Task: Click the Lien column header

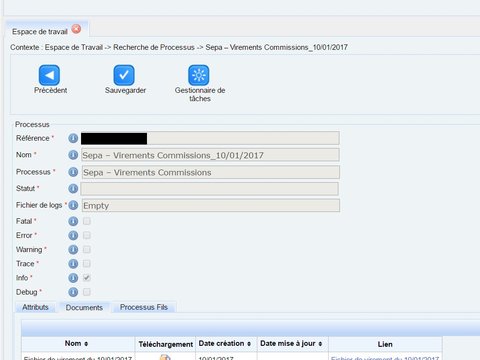Action: coord(385,344)
